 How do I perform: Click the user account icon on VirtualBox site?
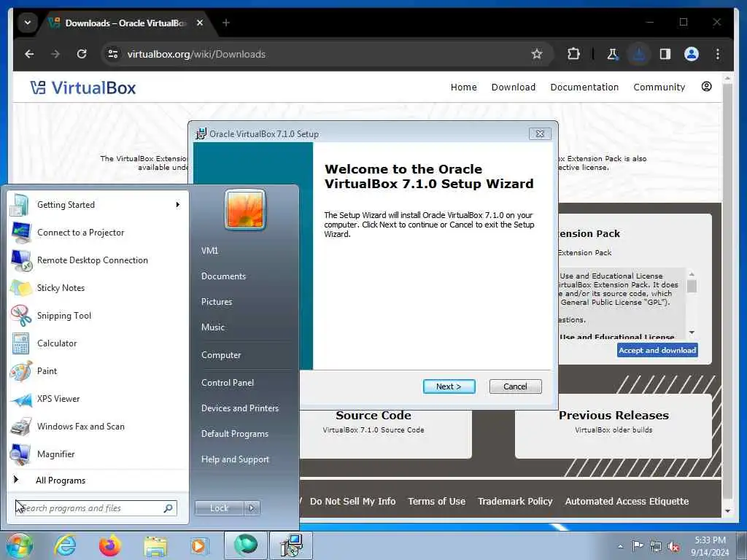pos(706,86)
